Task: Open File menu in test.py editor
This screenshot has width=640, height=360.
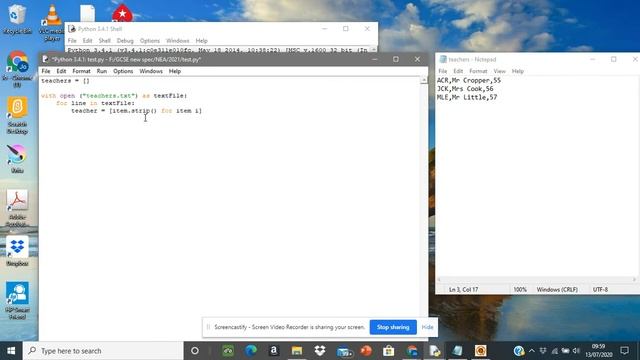Action: 46,71
